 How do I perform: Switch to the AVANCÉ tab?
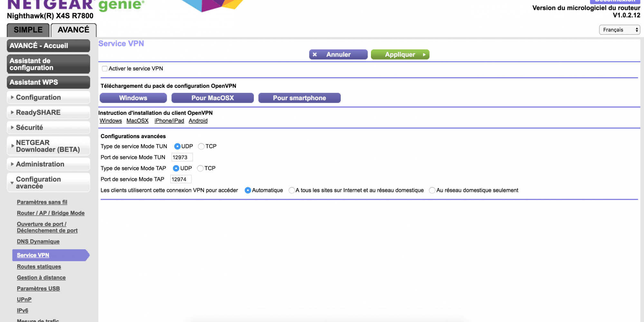73,30
